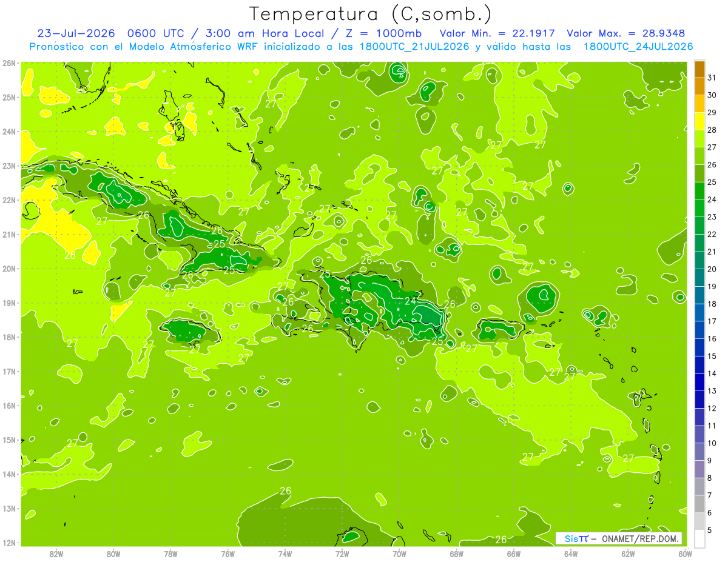Screen dimensions: 728x562
Task: Click the "31" value on the color legend
Action: [x=712, y=78]
